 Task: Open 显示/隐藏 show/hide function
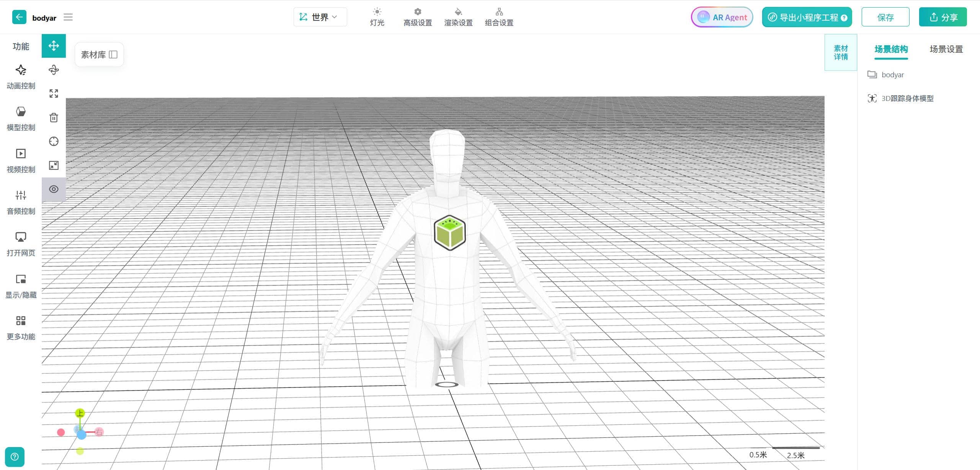click(x=21, y=286)
